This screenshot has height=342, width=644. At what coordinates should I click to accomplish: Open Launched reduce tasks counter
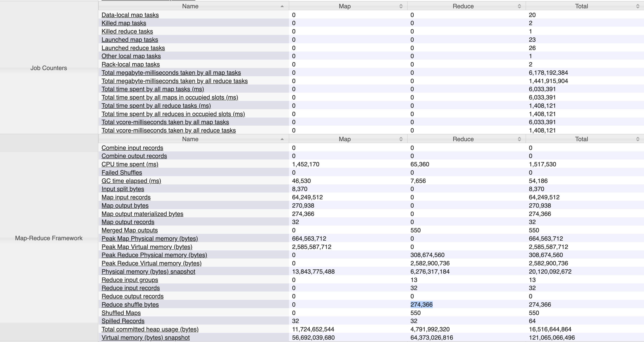[133, 48]
